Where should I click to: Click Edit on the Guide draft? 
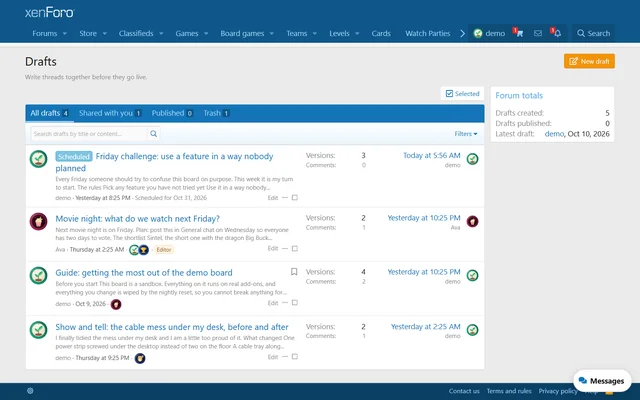coord(273,303)
